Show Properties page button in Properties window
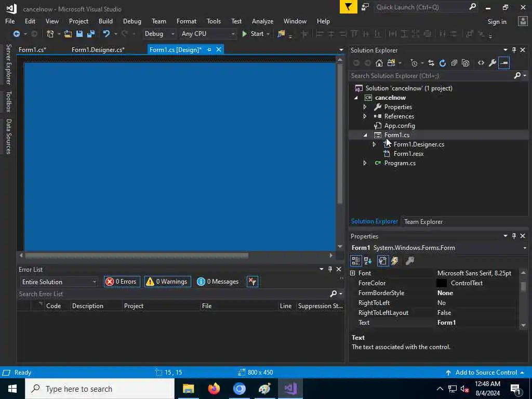The height and width of the screenshot is (399, 532). pyautogui.click(x=383, y=261)
